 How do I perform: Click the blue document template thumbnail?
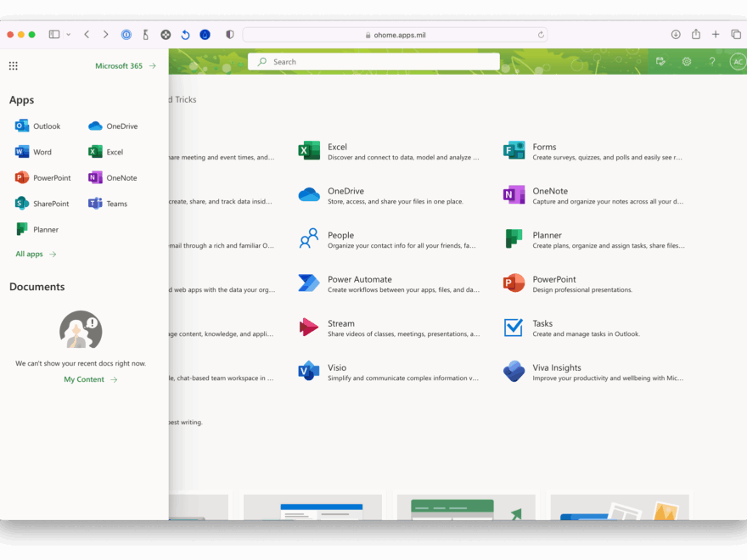(312, 507)
